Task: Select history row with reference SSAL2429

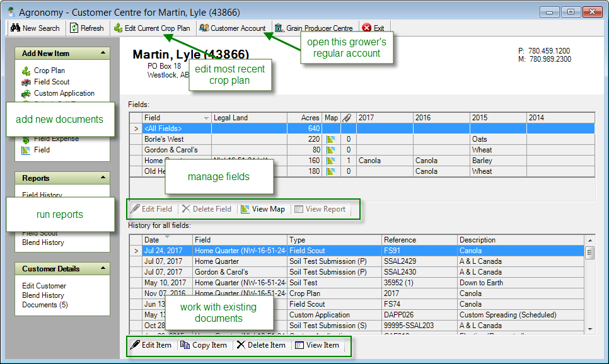Action: (x=357, y=261)
